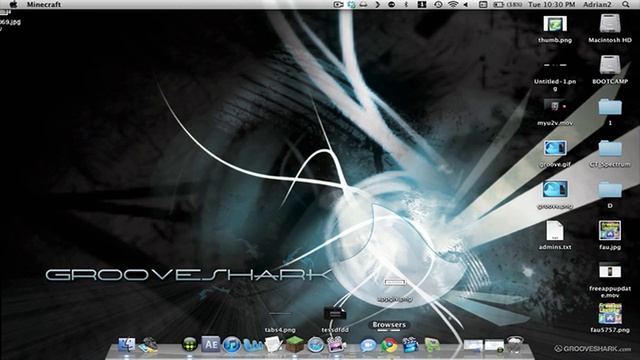640x360 pixels.
Task: Open the Apple menu
Action: [13, 4]
